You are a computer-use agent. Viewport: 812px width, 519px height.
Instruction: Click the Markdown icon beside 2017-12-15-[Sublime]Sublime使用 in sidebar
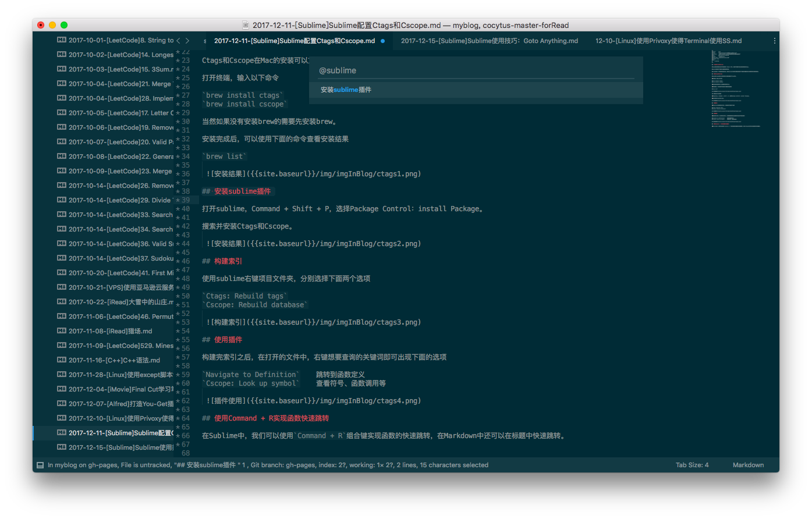tap(61, 447)
